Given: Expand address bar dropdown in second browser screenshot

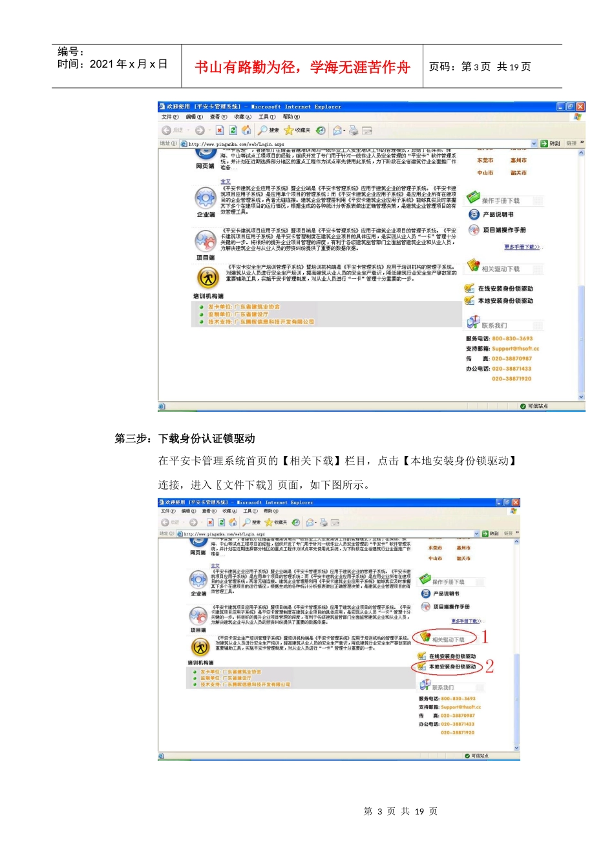Looking at the screenshot, I should tap(477, 533).
